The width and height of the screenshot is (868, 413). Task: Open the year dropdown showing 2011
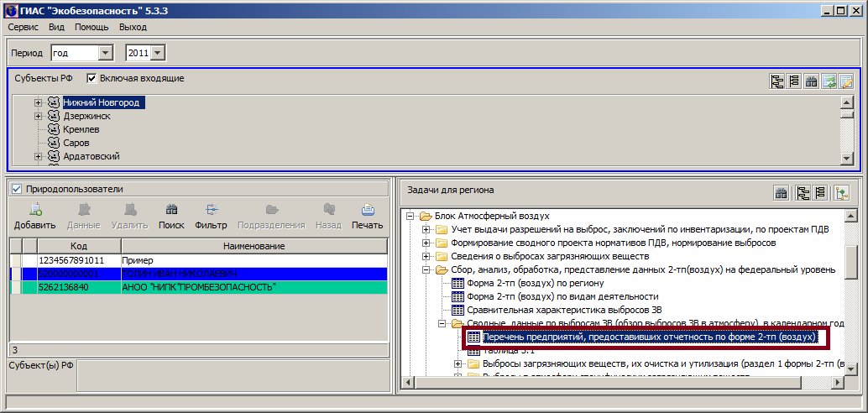159,53
